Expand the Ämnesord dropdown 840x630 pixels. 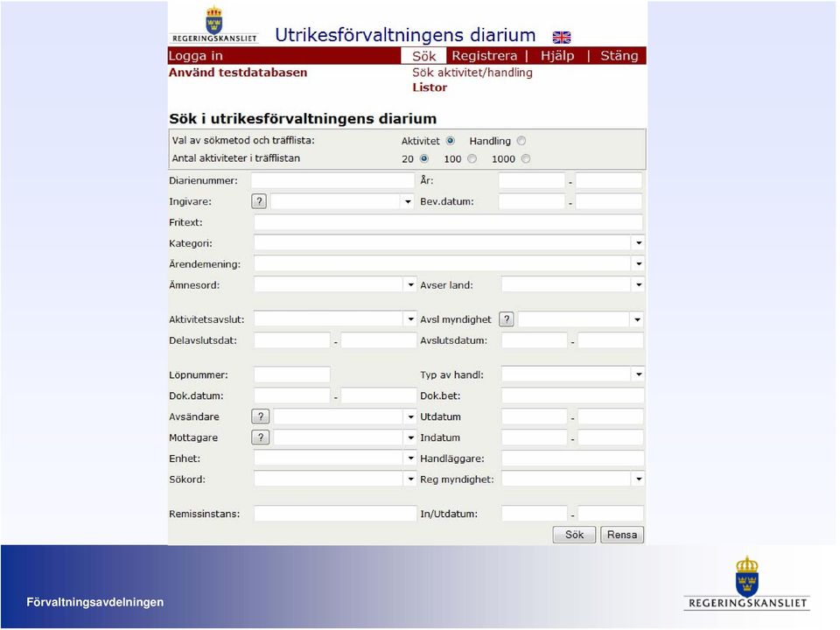[x=410, y=285]
